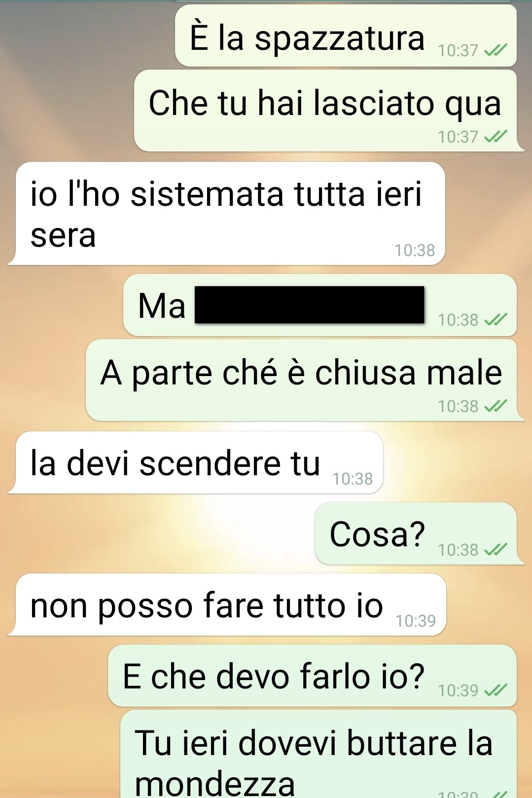The height and width of the screenshot is (798, 532).
Task: Click the read checkmarks next to 'Cosa?'
Action: click(496, 549)
